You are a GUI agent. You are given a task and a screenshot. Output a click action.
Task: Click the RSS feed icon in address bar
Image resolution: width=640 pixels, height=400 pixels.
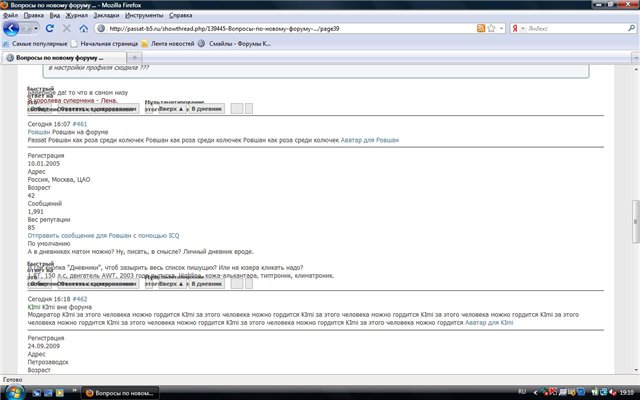click(483, 29)
